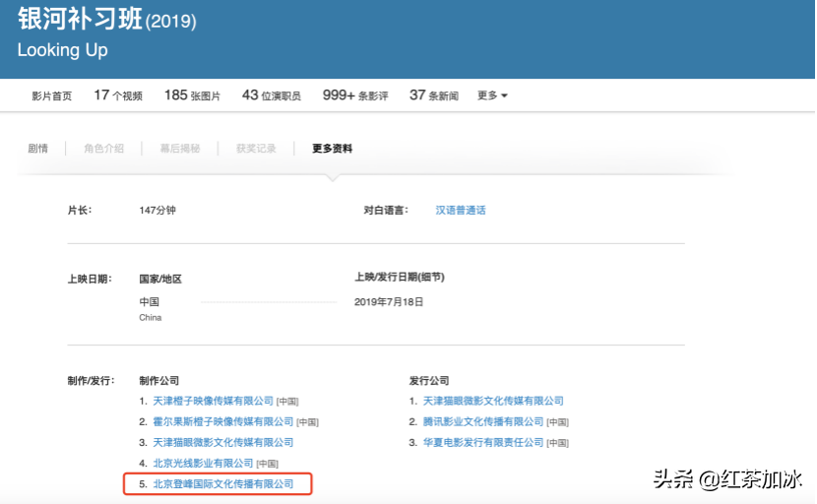The image size is (817, 504).
Task: Click the 国家/地区 column header
Action: (160, 280)
